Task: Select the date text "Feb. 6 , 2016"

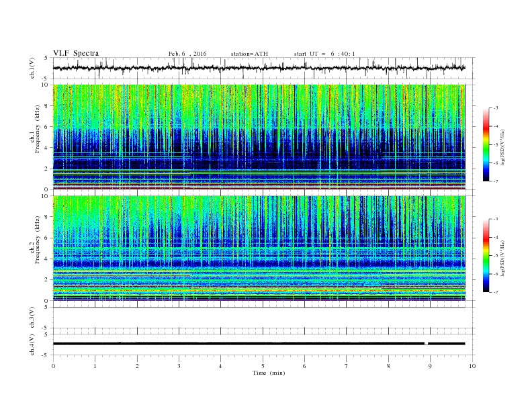Action: click(187, 54)
